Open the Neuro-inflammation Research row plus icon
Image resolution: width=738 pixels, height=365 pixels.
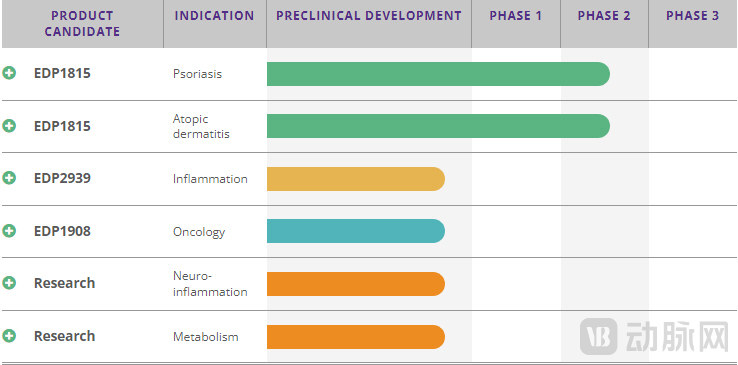tap(9, 283)
